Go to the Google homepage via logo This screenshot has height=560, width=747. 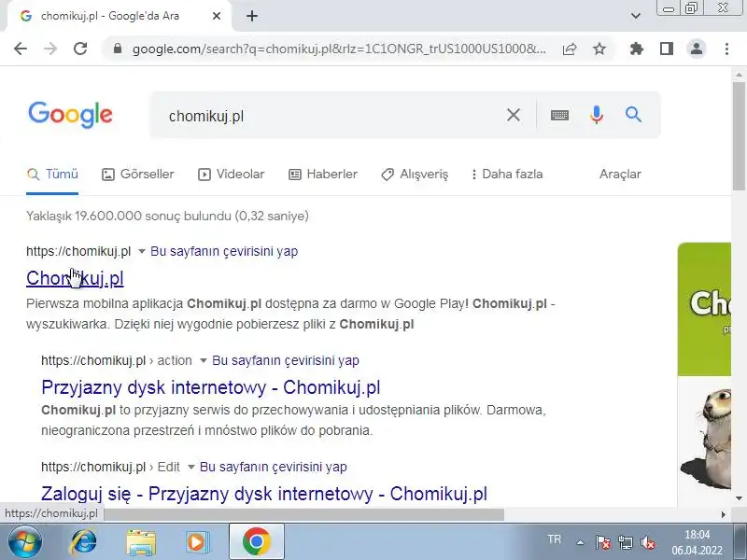click(x=71, y=115)
